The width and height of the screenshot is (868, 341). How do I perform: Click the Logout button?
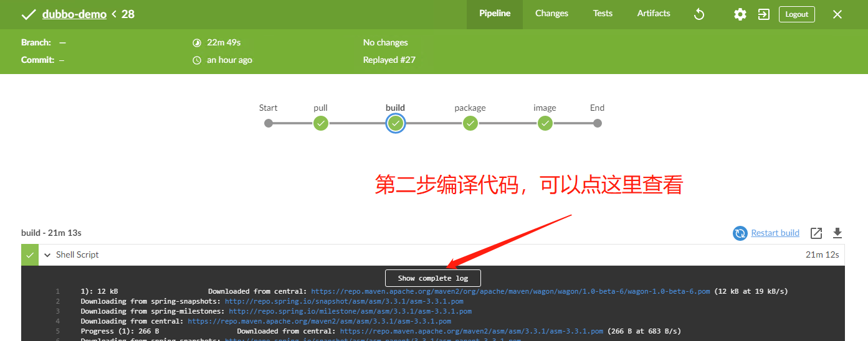point(796,14)
